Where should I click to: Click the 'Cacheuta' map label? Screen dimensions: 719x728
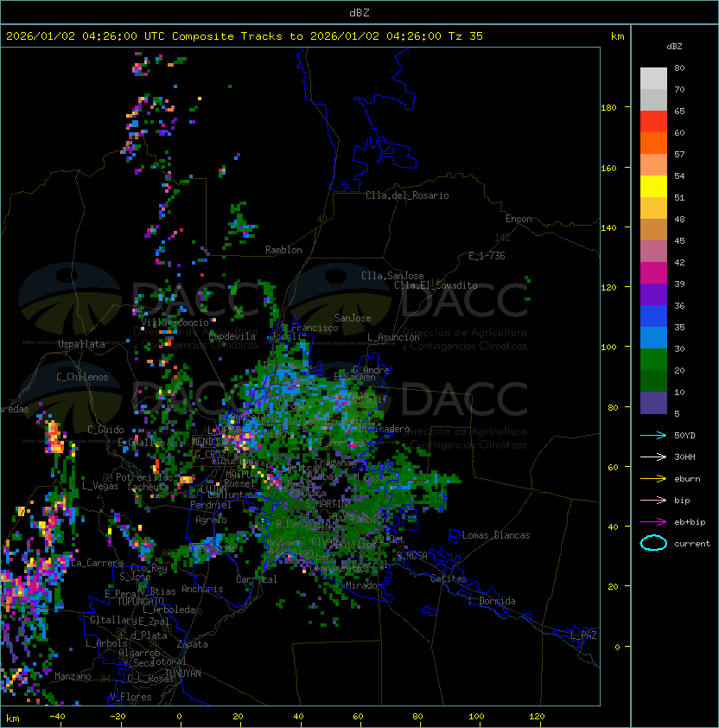pos(148,487)
